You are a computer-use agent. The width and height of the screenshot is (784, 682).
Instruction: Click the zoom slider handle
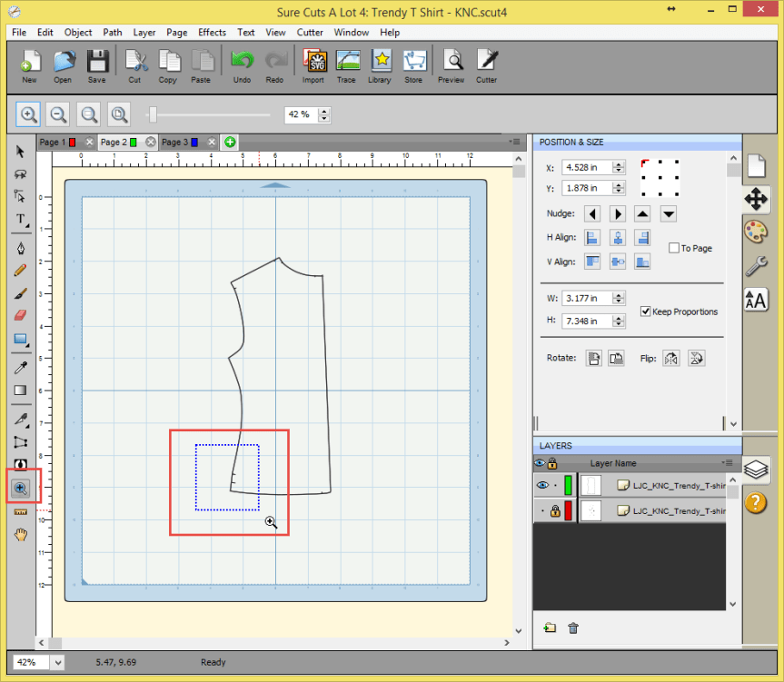point(154,114)
